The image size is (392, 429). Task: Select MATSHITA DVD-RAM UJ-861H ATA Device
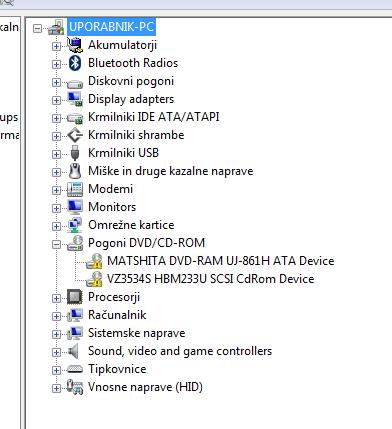[221, 261]
